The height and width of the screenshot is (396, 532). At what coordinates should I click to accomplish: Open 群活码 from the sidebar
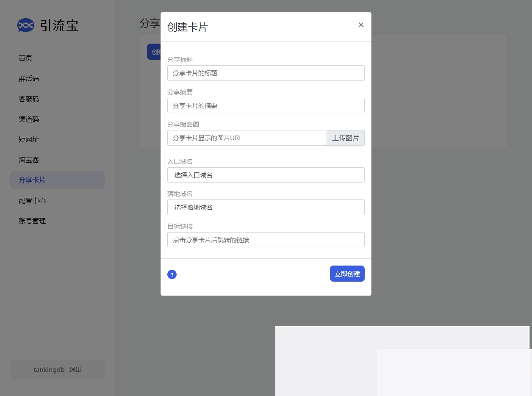(29, 78)
